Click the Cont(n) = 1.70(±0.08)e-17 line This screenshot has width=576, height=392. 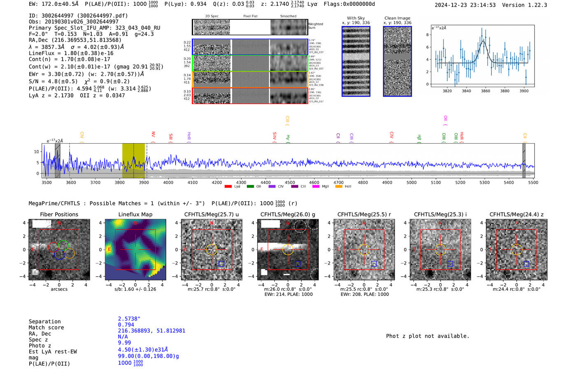70,59
